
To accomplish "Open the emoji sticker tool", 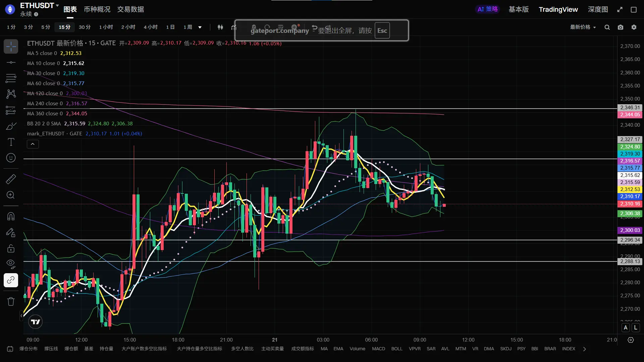I will point(11,158).
